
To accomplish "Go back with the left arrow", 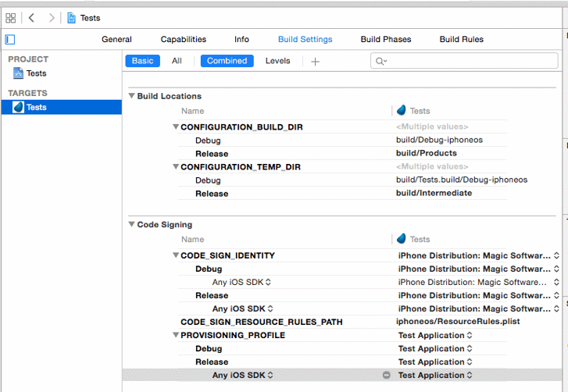I will click(31, 18).
